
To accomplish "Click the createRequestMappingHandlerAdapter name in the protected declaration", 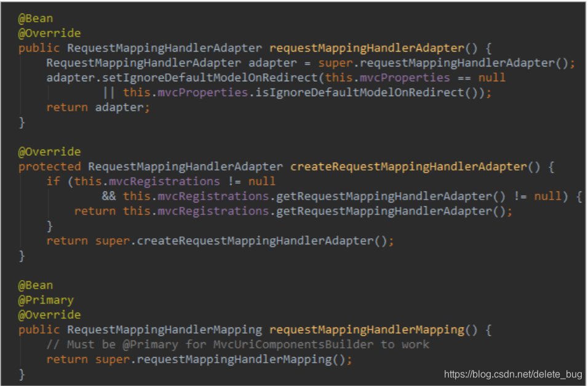I will coord(409,167).
